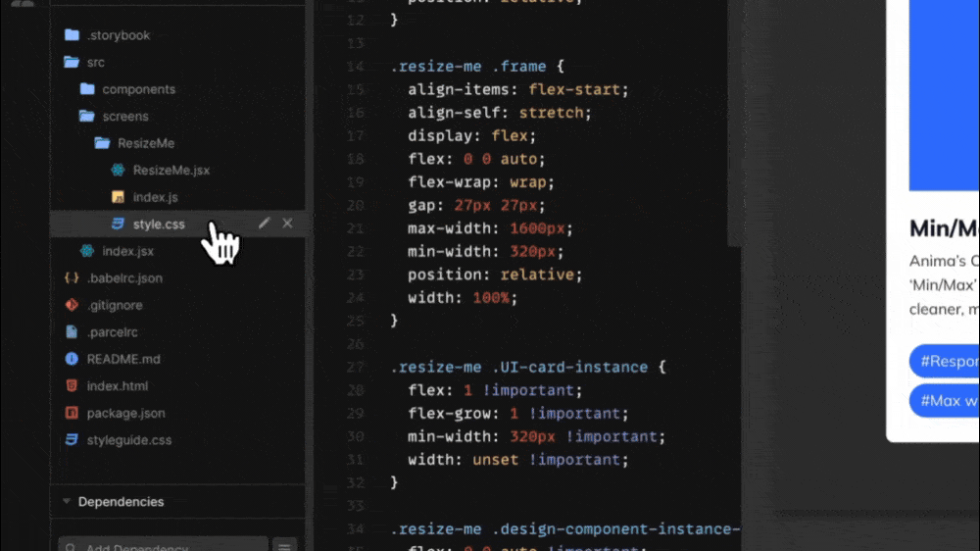Expand the components folder
Screen dimensions: 980x551
138,89
